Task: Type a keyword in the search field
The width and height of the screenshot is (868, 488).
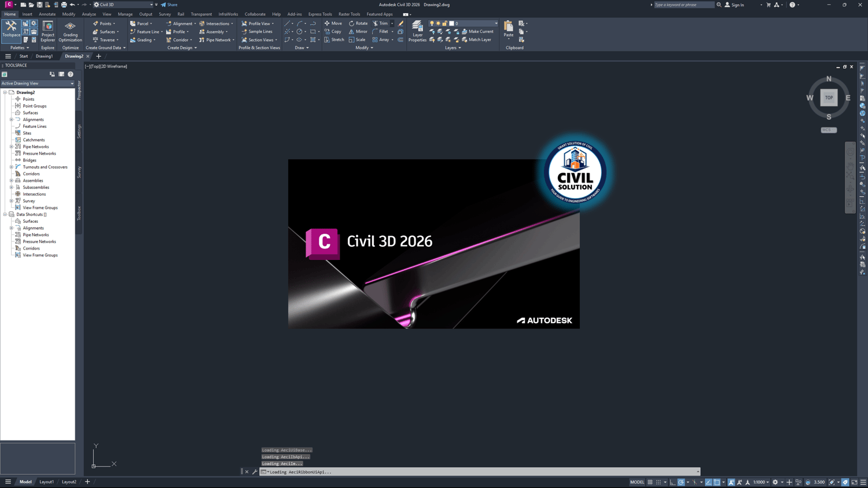Action: [684, 5]
